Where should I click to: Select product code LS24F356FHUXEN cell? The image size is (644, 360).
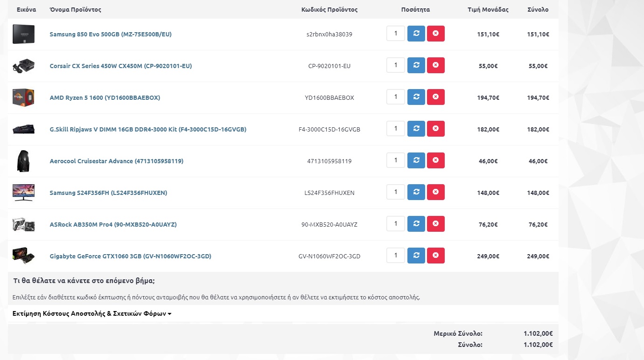tap(329, 193)
